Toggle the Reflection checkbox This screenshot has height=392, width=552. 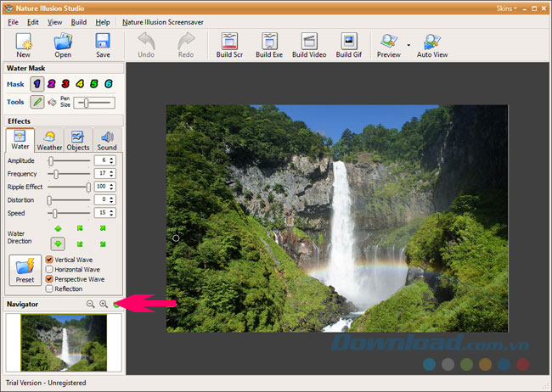pyautogui.click(x=49, y=288)
